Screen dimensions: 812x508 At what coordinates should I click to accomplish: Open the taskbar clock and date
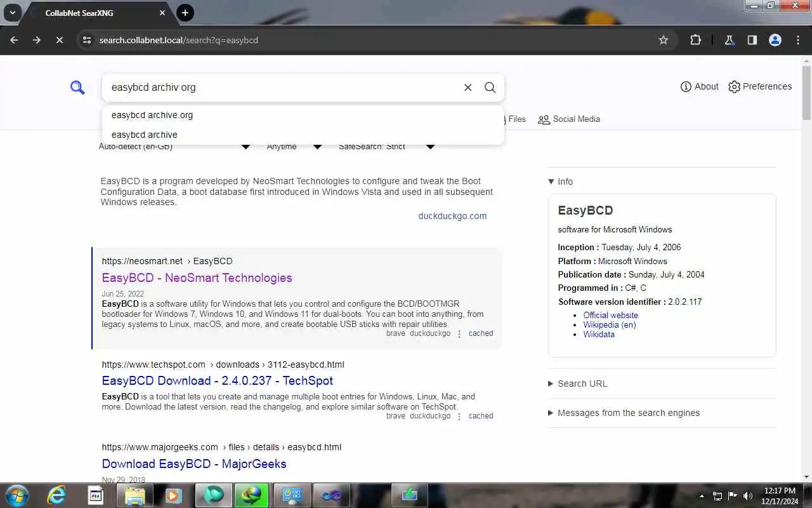coord(780,496)
